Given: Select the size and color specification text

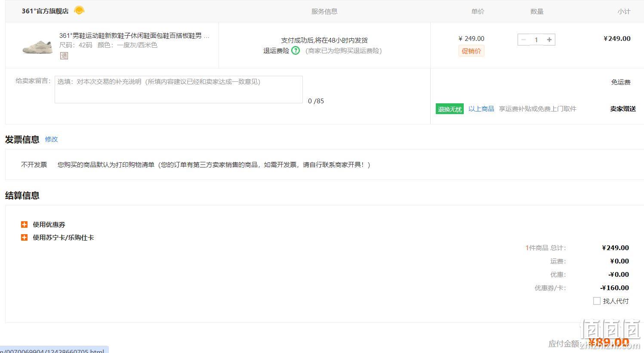Looking at the screenshot, I should [x=108, y=45].
